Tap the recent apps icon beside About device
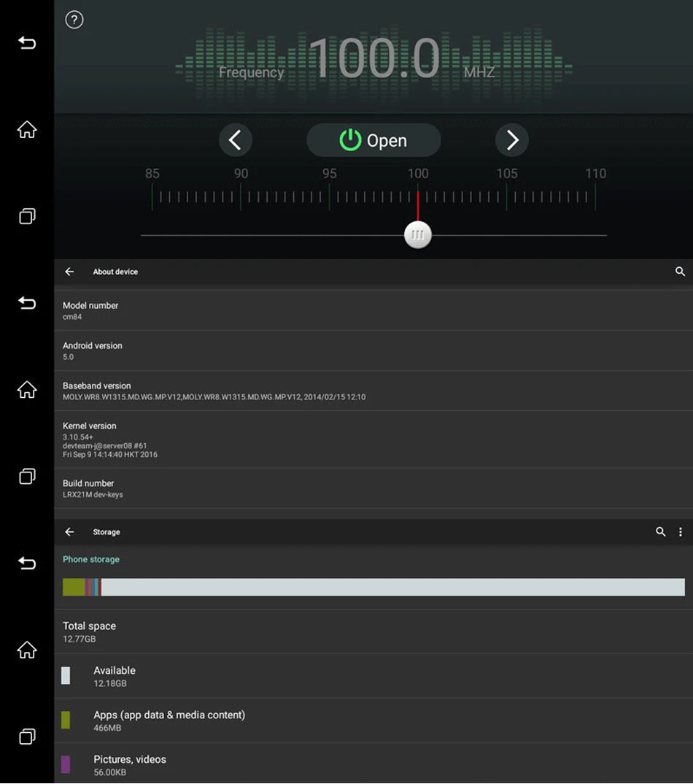The height and width of the screenshot is (784, 693). [27, 476]
